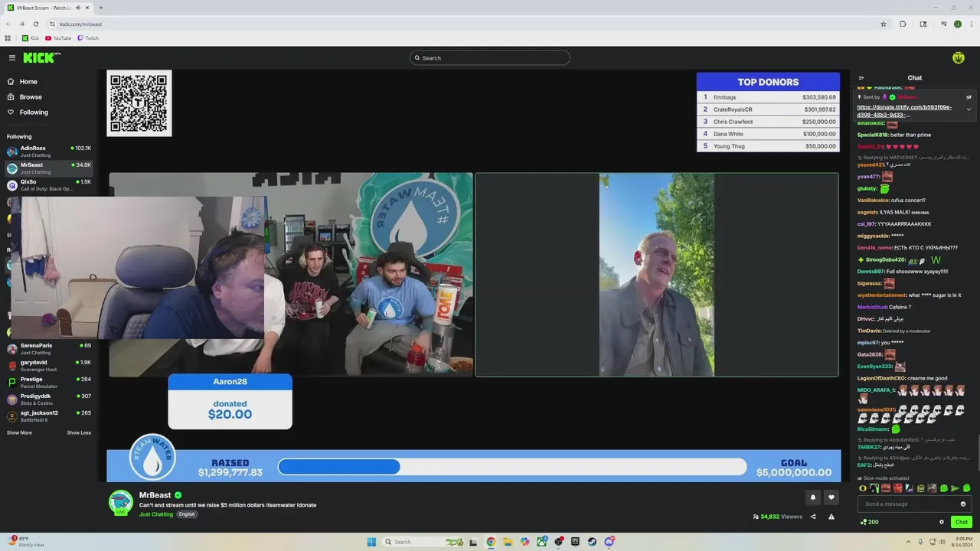Click Show Less in the sidebar

(x=79, y=433)
